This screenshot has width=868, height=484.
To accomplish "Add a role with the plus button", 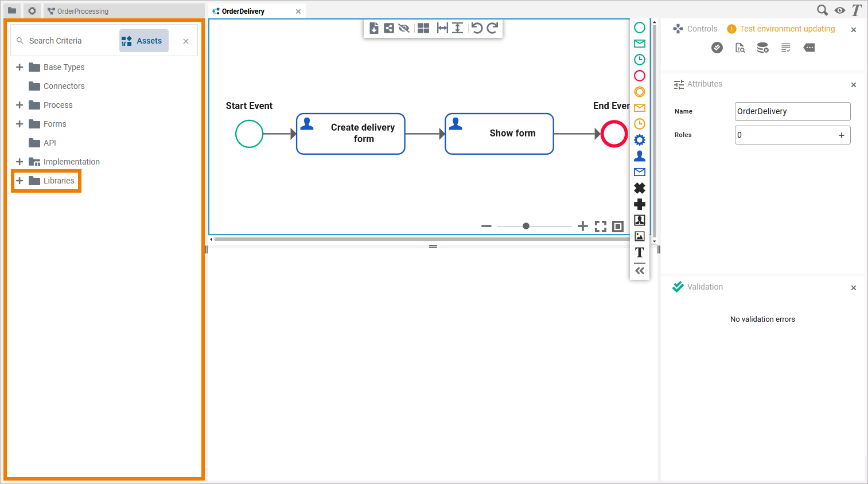I will [x=842, y=135].
